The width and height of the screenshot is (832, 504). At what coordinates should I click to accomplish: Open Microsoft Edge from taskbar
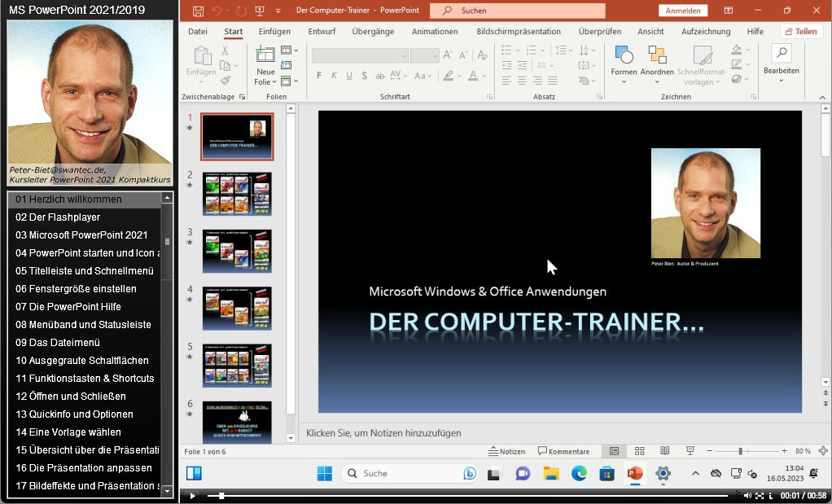[579, 473]
